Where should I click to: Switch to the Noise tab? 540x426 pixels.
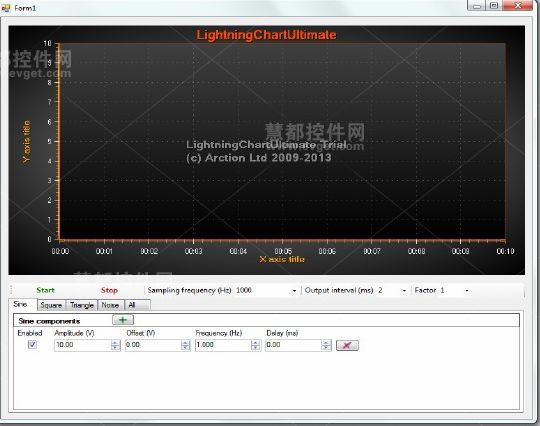tap(110, 305)
